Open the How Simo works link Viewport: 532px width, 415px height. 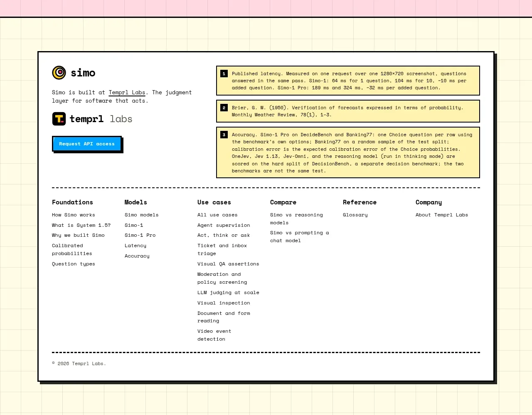(x=74, y=215)
